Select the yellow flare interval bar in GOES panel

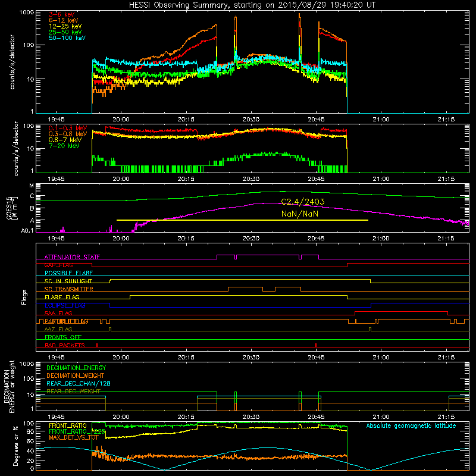point(242,220)
